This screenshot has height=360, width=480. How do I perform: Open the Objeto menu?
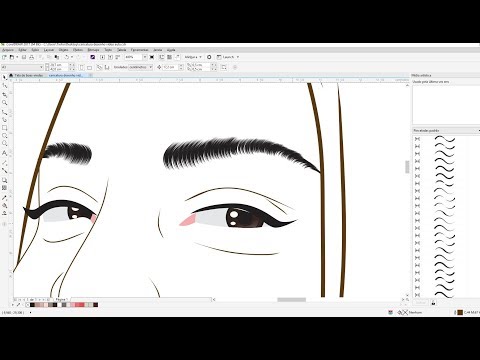(63, 50)
